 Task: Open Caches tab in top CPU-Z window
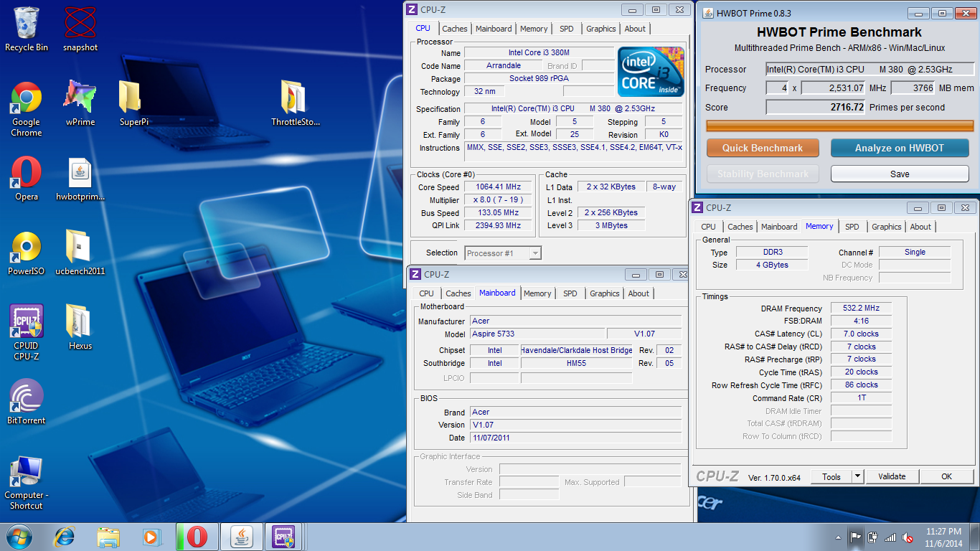455,29
